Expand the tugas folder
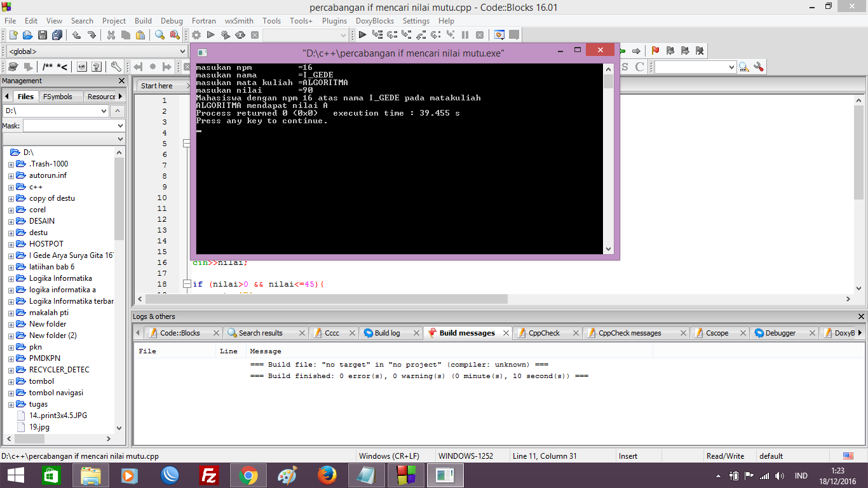This screenshot has width=868, height=488. pyautogui.click(x=11, y=405)
